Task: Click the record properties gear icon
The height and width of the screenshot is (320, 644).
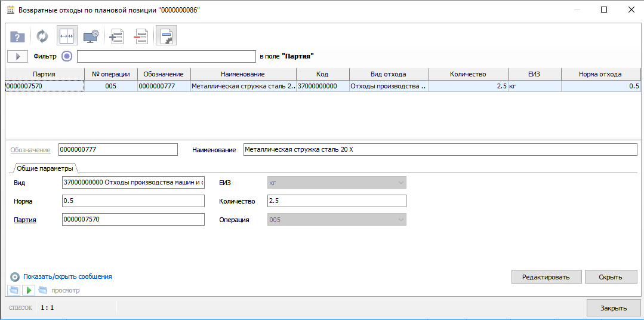Action: pos(166,36)
